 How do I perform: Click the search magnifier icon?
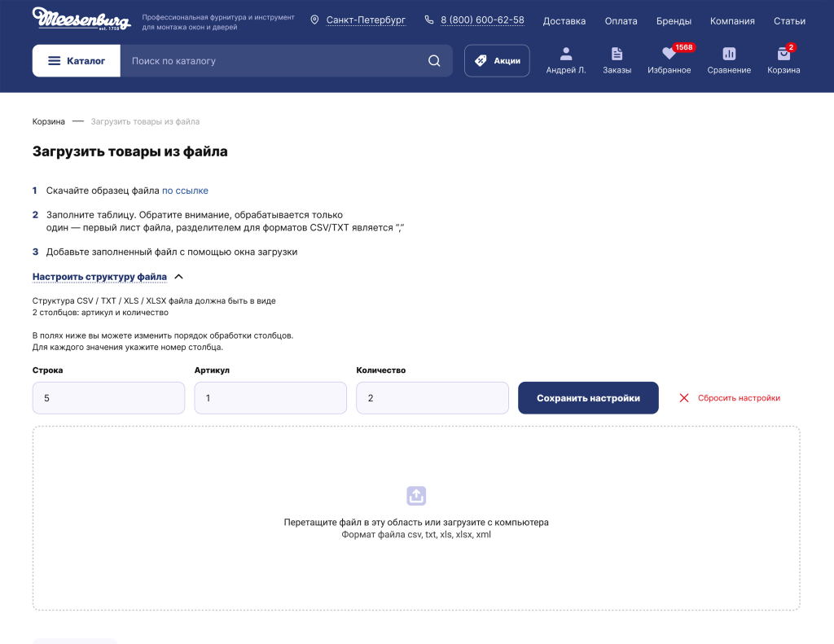coord(434,61)
